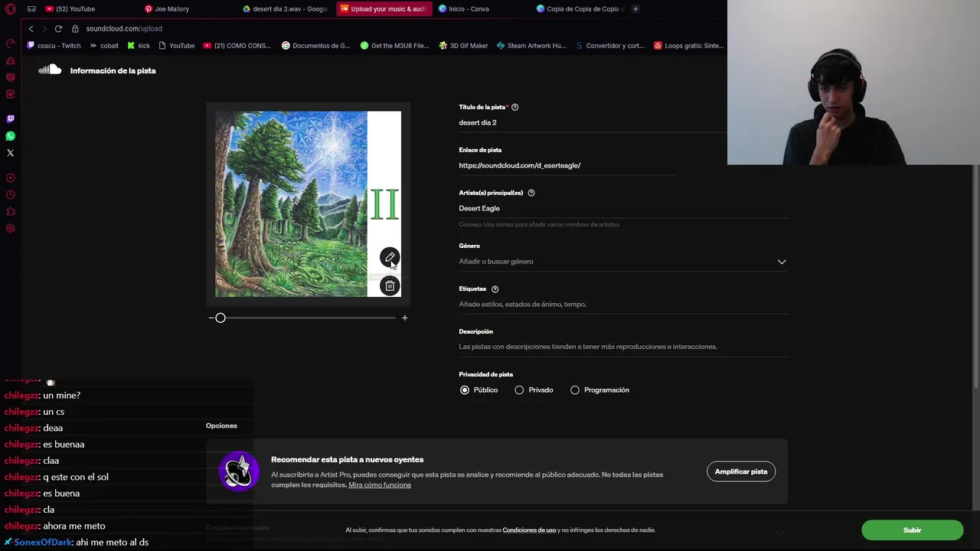Screen dimensions: 980x551
Task: Switch to the Upload your music tab
Action: 384,9
